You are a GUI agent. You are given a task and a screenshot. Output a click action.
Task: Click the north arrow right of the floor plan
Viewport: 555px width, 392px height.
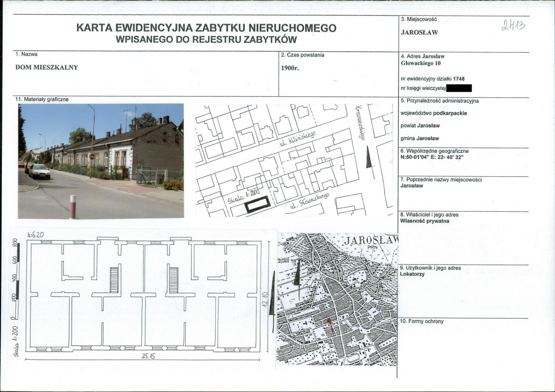pos(273,303)
